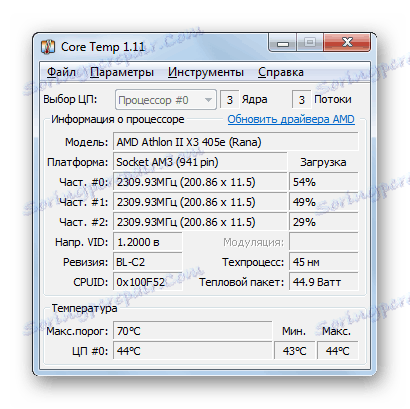Click the 29% load value
Screen dimensions: 410x409
(324, 222)
